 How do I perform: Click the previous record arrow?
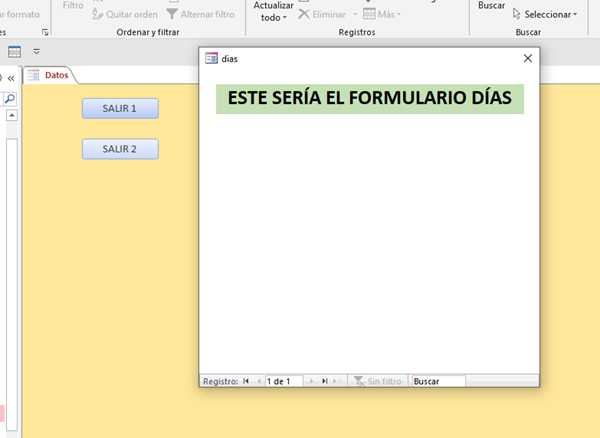(x=258, y=381)
